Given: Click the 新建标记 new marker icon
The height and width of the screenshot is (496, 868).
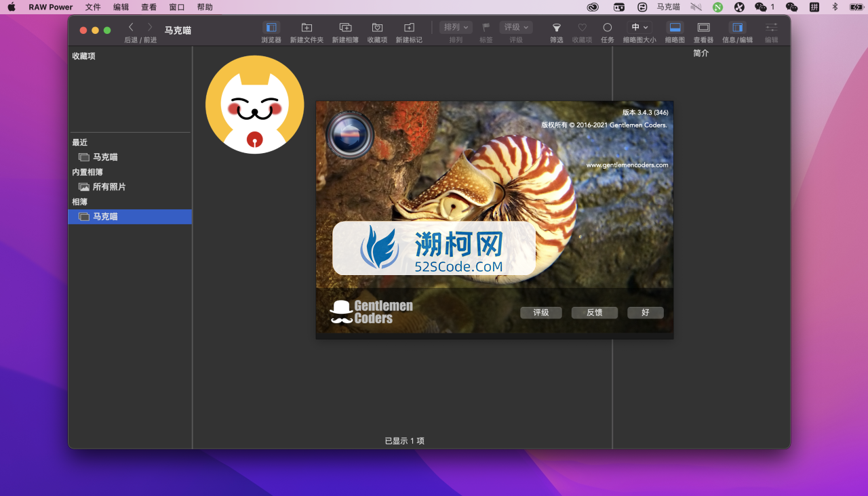Looking at the screenshot, I should point(409,28).
